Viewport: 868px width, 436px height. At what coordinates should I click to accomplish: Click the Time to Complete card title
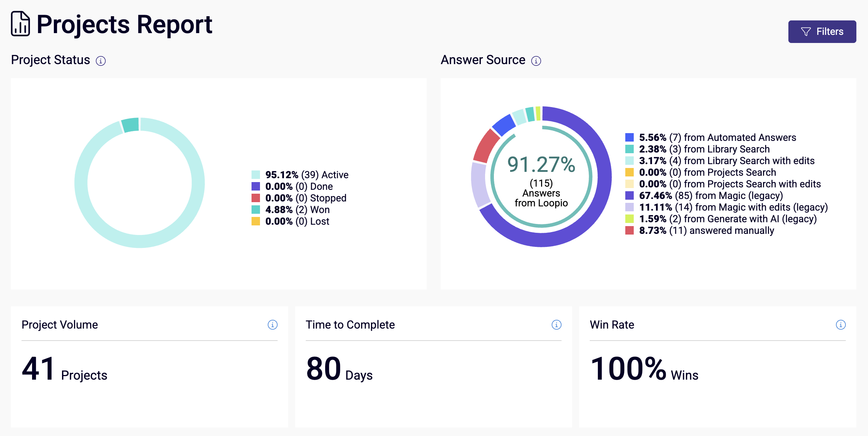(x=350, y=325)
